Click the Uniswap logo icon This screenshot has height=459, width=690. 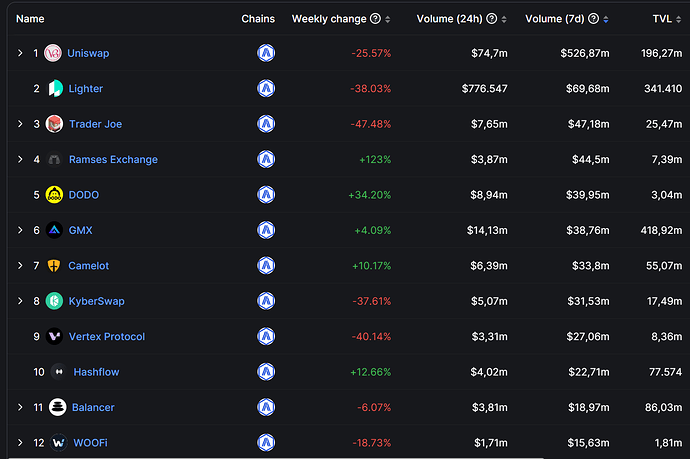[x=53, y=53]
